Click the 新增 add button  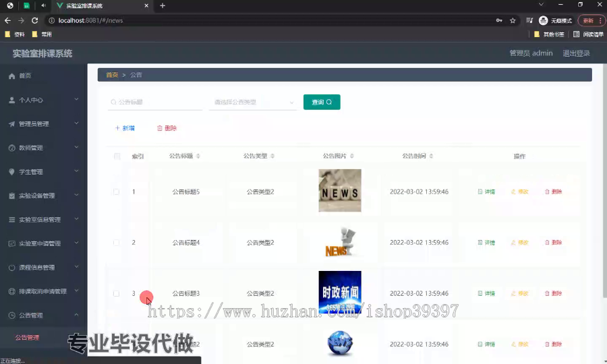pyautogui.click(x=125, y=128)
